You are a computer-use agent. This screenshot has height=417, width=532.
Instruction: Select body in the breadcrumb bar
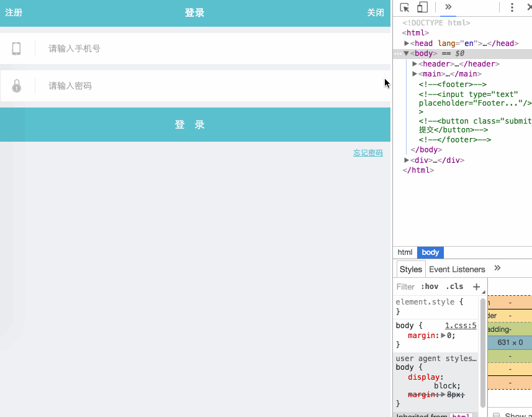tap(430, 252)
